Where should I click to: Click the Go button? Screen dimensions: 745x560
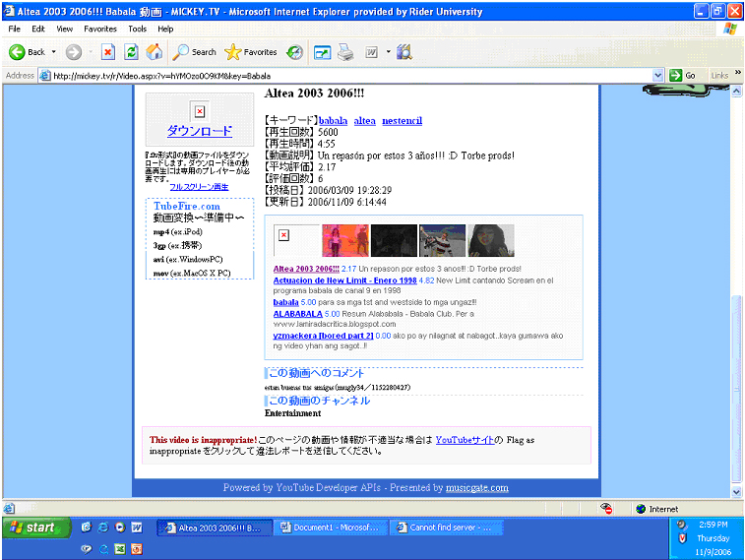(x=683, y=76)
